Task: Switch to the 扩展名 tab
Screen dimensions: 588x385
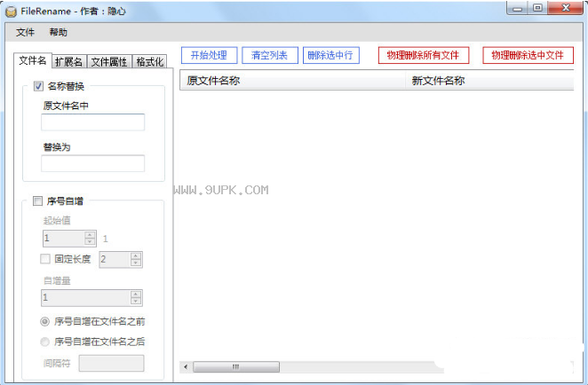Action: (68, 62)
